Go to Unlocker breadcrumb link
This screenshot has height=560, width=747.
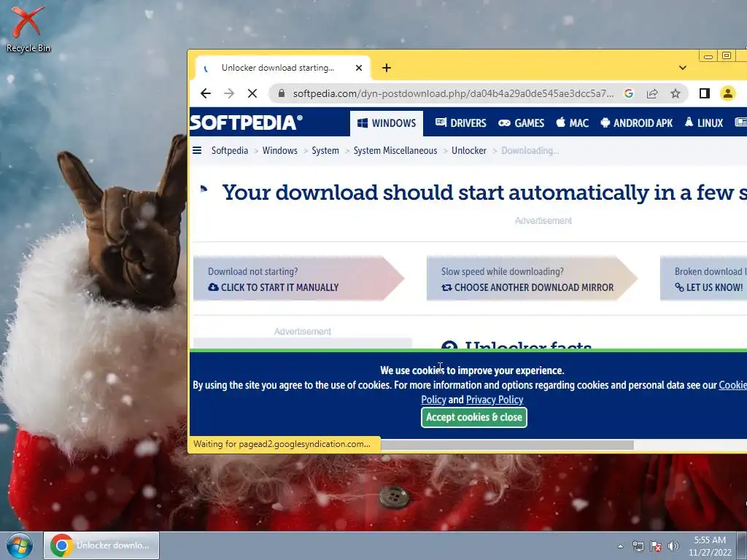pyautogui.click(x=469, y=150)
